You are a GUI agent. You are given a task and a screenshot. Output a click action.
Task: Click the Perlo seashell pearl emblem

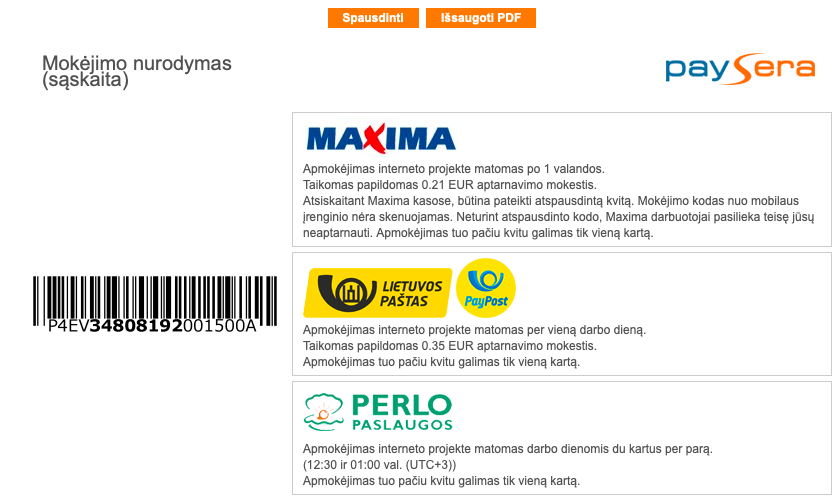click(x=324, y=412)
